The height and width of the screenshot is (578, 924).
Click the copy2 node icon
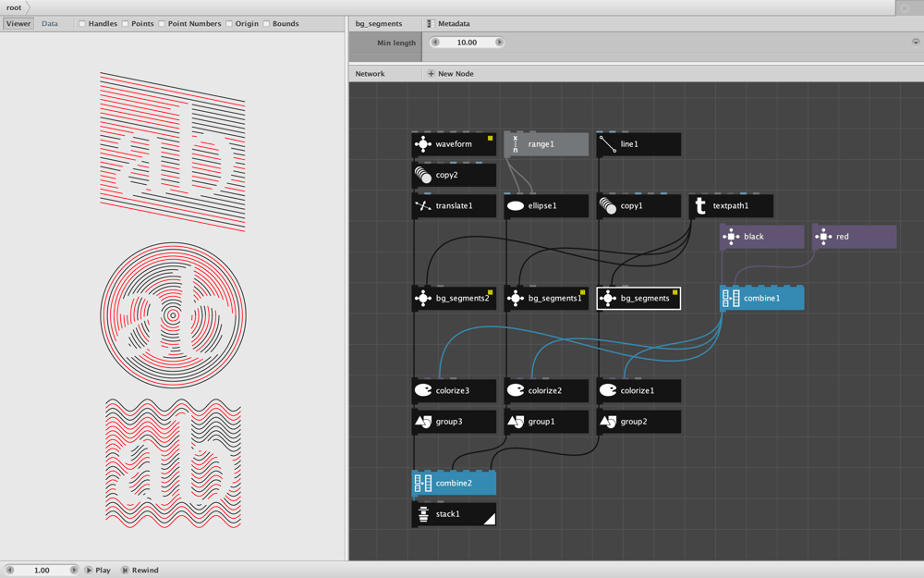pyautogui.click(x=422, y=175)
